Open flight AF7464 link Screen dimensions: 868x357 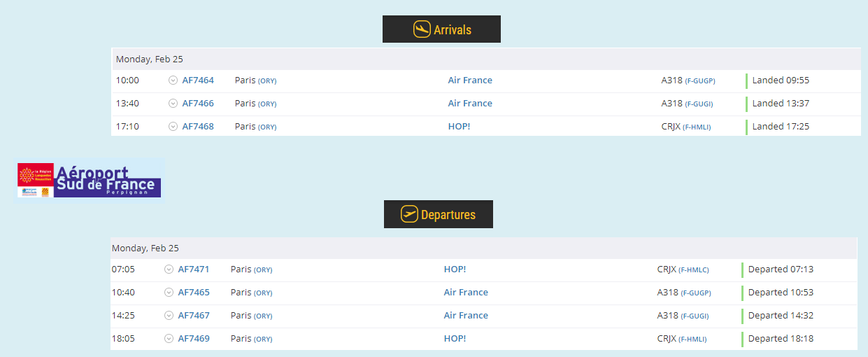198,80
